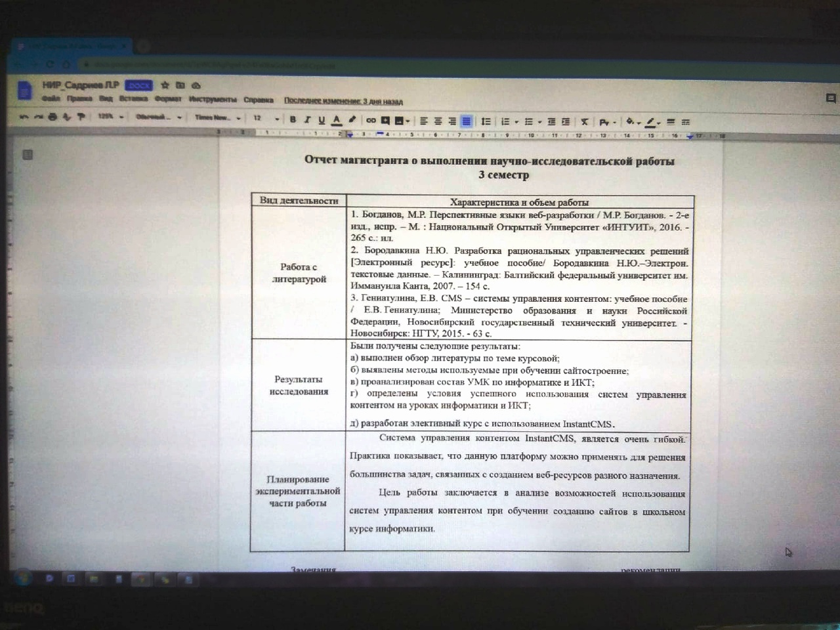Open the zoom 125% dropdown
The height and width of the screenshot is (630, 840).
[109, 117]
